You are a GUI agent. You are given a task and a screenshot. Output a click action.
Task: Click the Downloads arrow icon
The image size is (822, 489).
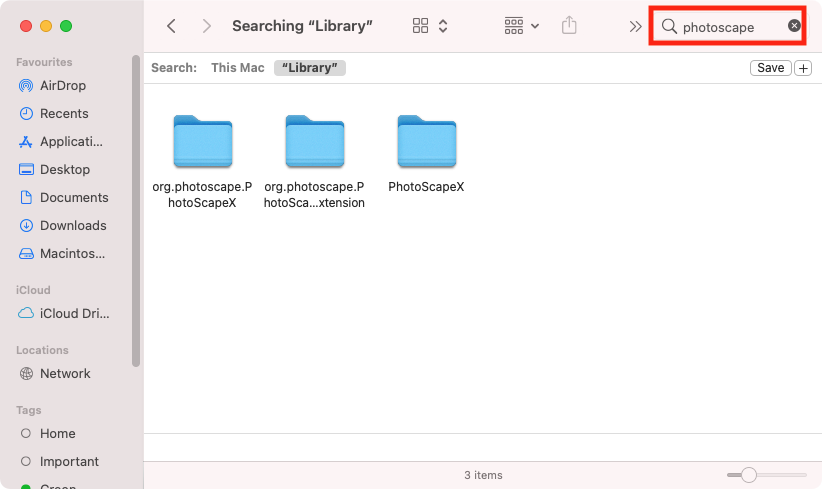pyautogui.click(x=26, y=225)
